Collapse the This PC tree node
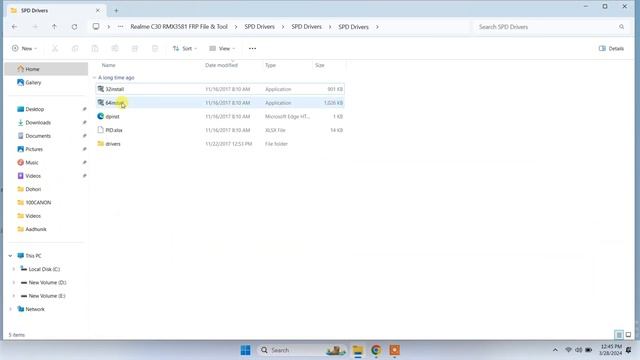The width and height of the screenshot is (640, 360). click(x=10, y=256)
